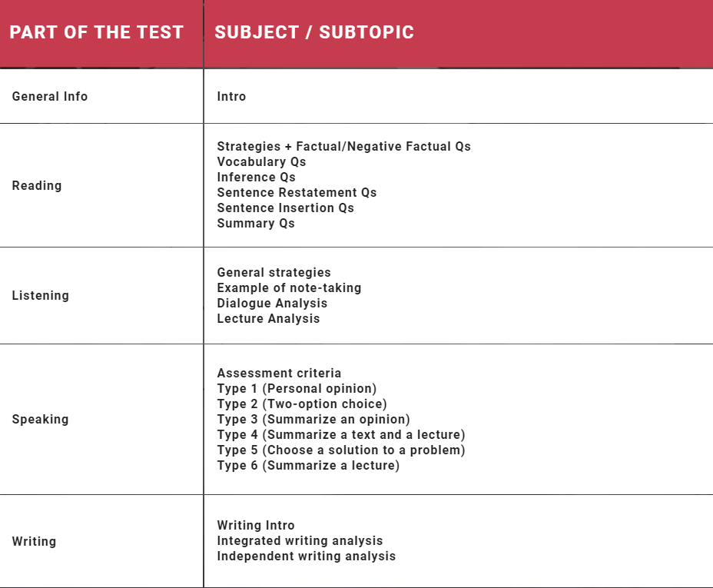
Task: Open Lecture Analysis subtopic
Action: pos(268,318)
